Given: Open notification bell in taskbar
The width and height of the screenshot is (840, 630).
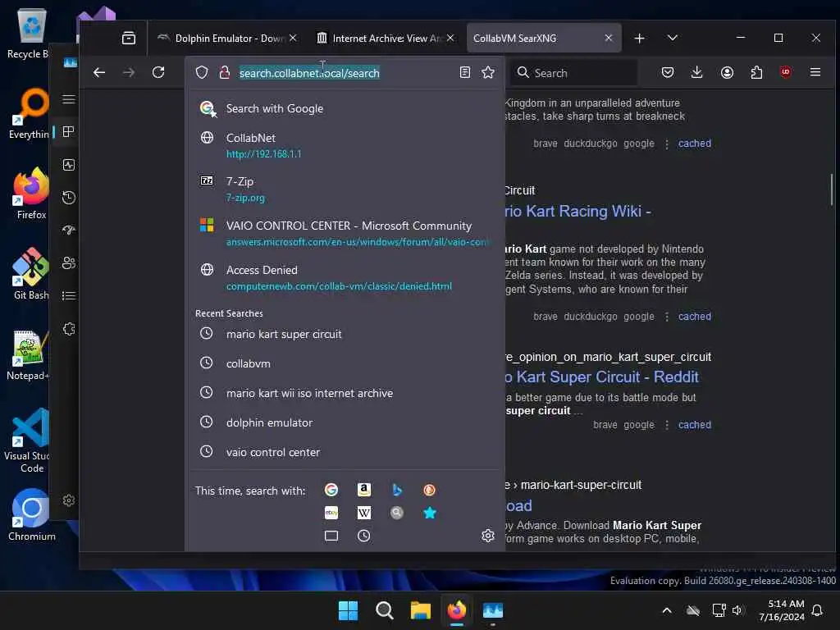Looking at the screenshot, I should [817, 609].
